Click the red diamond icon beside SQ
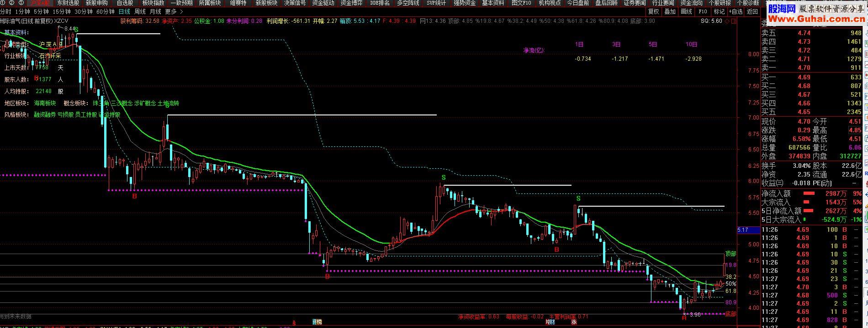 point(728,21)
